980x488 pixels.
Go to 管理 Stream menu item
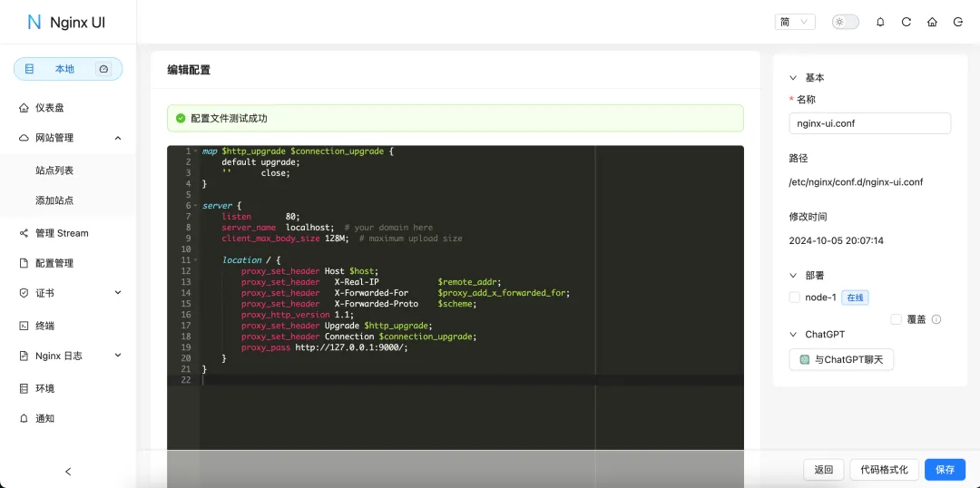point(62,233)
